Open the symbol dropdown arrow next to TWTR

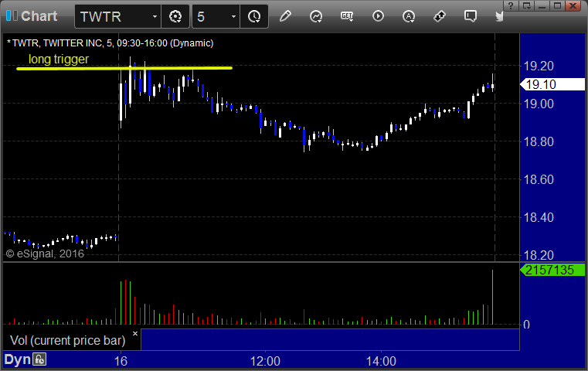point(155,17)
